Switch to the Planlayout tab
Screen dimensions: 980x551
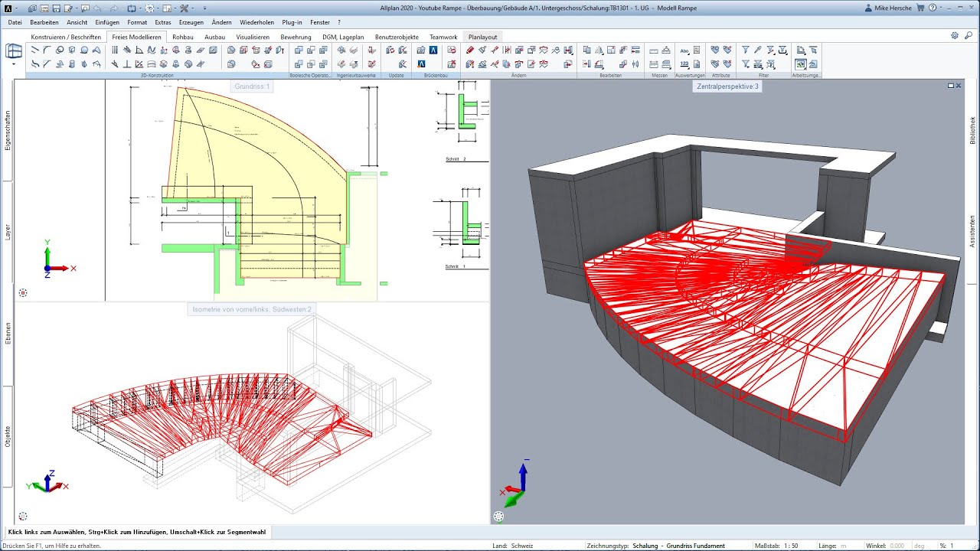coord(482,37)
